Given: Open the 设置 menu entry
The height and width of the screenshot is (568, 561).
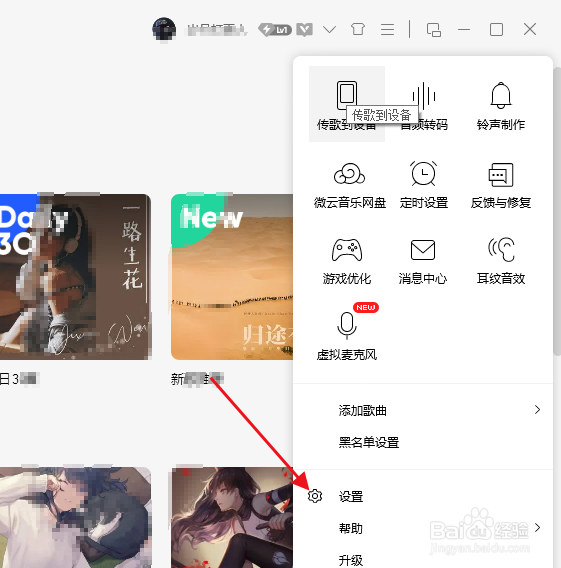Looking at the screenshot, I should [x=423, y=496].
